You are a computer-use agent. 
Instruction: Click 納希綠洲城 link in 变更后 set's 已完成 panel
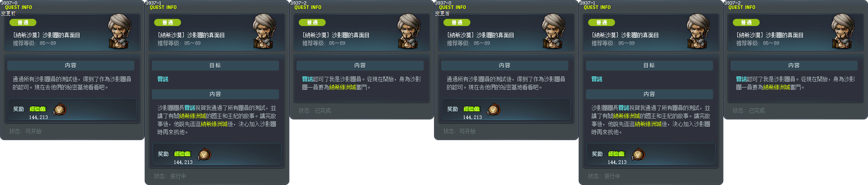pos(776,87)
